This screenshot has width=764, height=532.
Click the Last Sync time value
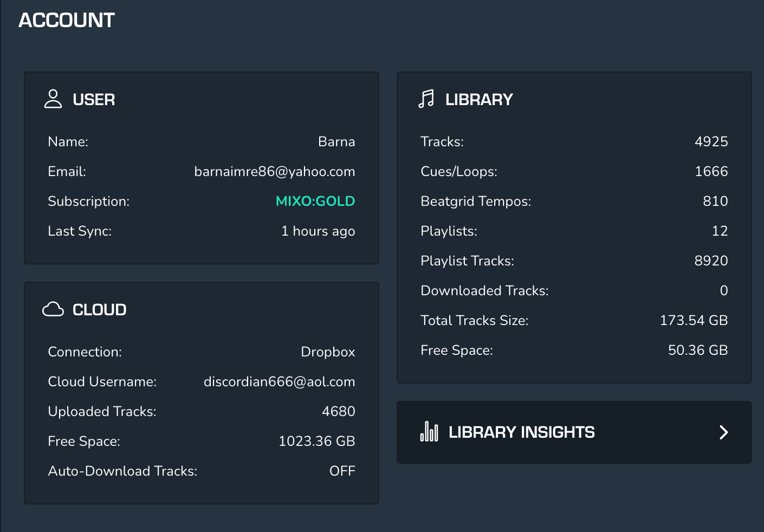pyautogui.click(x=318, y=231)
